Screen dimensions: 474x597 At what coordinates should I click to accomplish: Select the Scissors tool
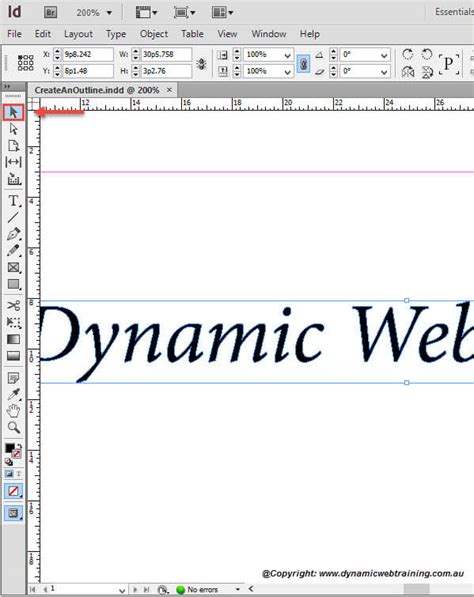(x=13, y=305)
